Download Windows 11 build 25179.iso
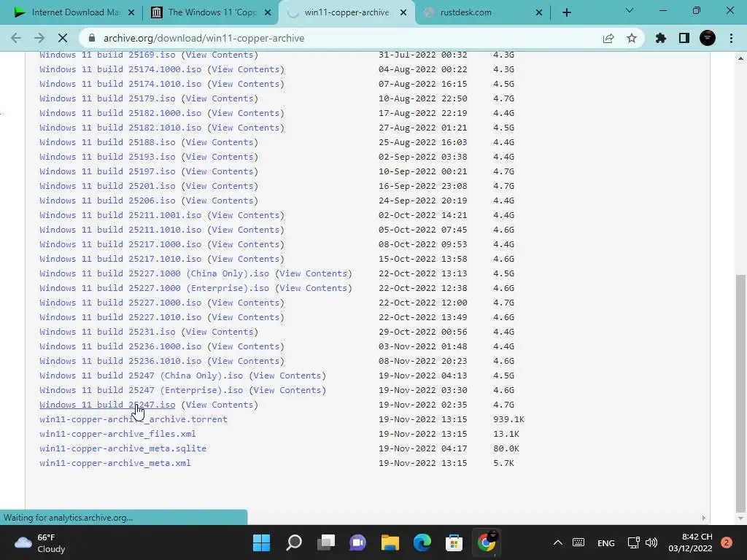 click(x=107, y=98)
